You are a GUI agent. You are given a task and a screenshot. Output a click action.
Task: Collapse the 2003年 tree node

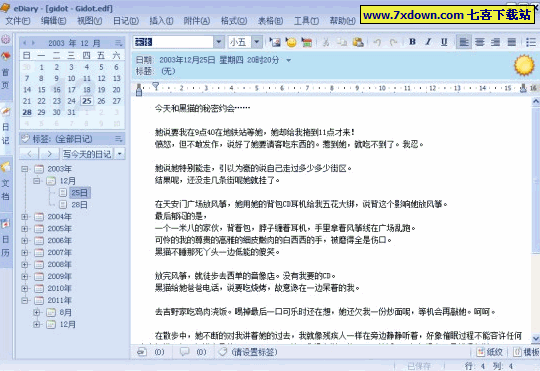pyautogui.click(x=24, y=169)
